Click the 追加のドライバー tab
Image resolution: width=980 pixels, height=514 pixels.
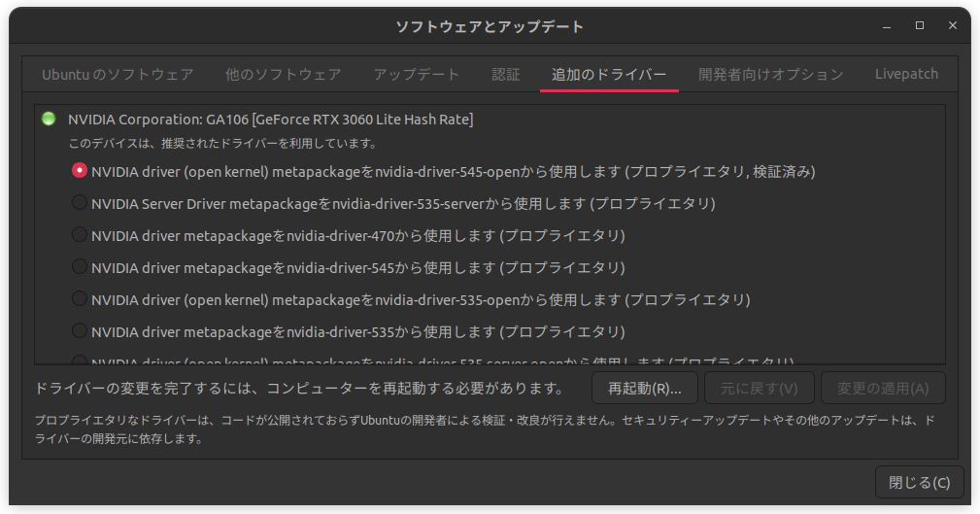(609, 74)
